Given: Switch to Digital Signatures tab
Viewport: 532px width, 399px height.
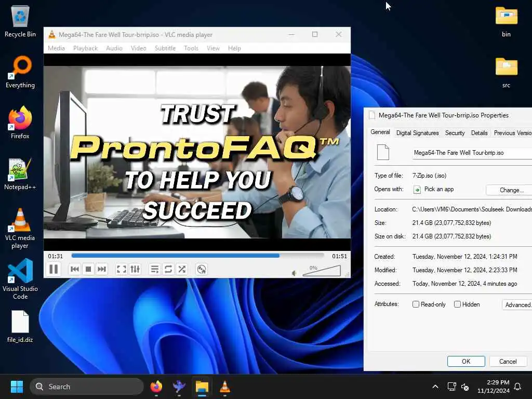Looking at the screenshot, I should coord(417,133).
